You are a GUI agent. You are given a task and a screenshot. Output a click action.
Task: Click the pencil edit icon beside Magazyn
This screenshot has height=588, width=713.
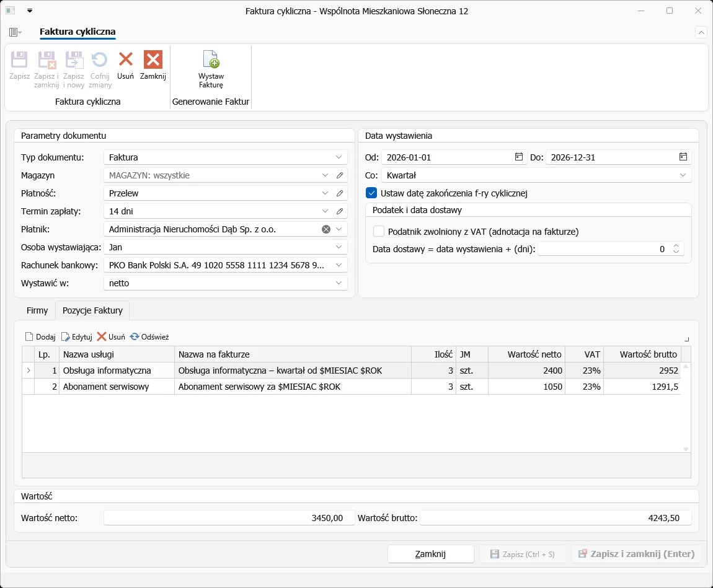pyautogui.click(x=340, y=175)
